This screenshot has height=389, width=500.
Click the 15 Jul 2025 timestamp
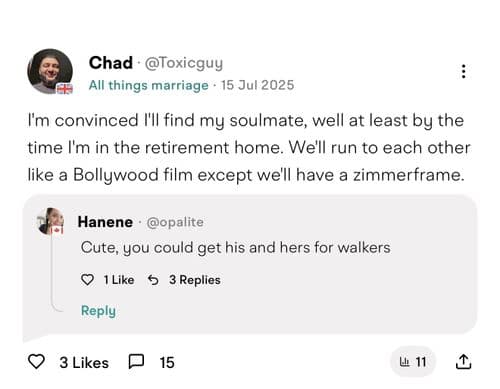tap(257, 85)
